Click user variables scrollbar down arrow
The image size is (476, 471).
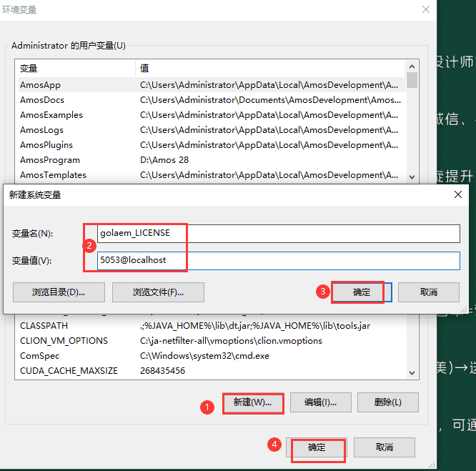[x=412, y=177]
